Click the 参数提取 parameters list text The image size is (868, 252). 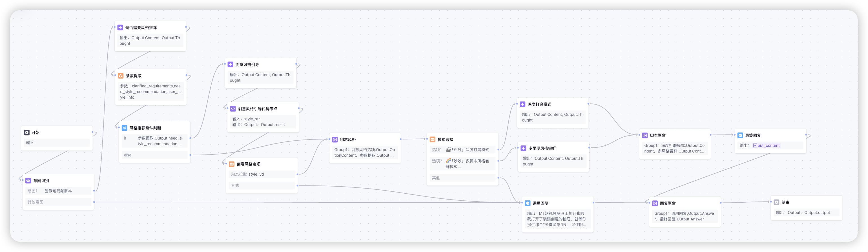click(150, 92)
